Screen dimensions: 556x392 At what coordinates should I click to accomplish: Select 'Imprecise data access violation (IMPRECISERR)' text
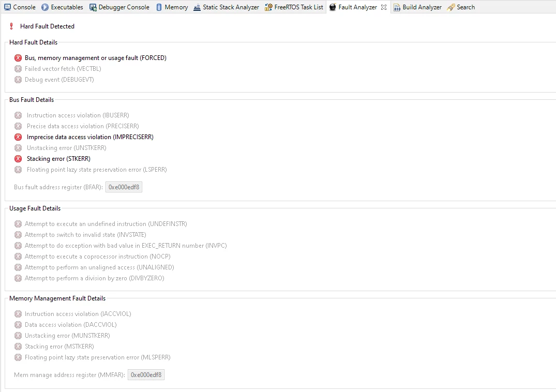tap(90, 137)
